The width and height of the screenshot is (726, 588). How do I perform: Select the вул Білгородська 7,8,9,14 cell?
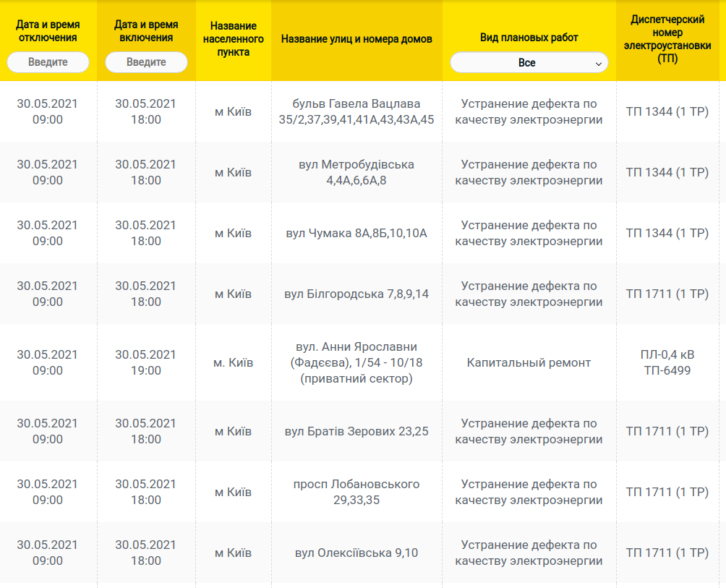click(356, 294)
